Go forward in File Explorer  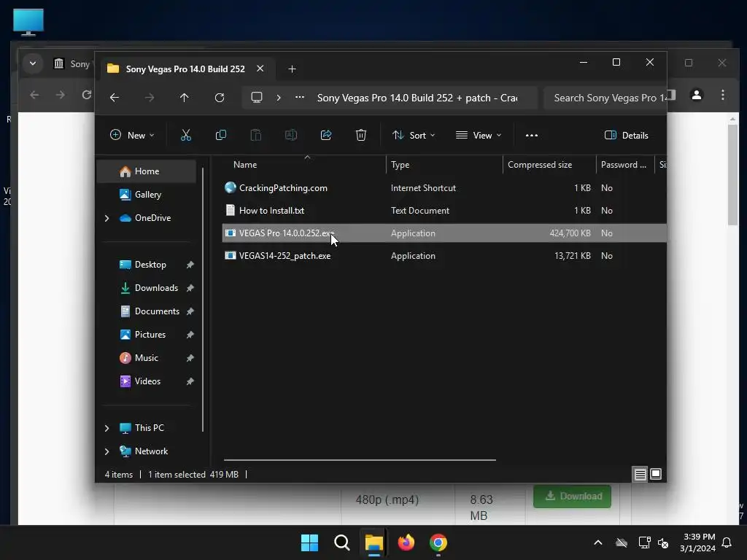point(150,98)
